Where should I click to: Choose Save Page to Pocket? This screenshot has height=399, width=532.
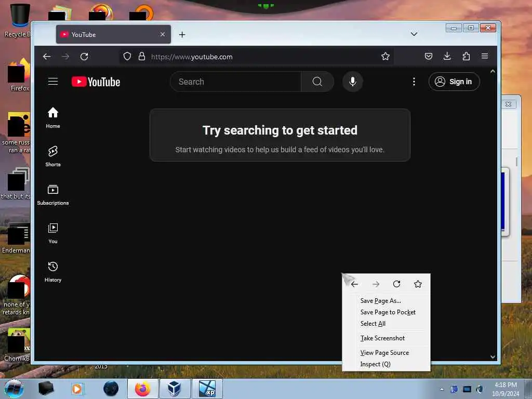click(x=387, y=312)
